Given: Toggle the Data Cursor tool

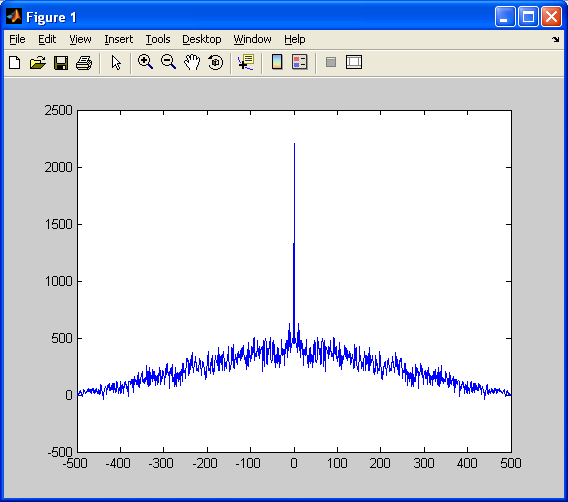Looking at the screenshot, I should coord(246,62).
